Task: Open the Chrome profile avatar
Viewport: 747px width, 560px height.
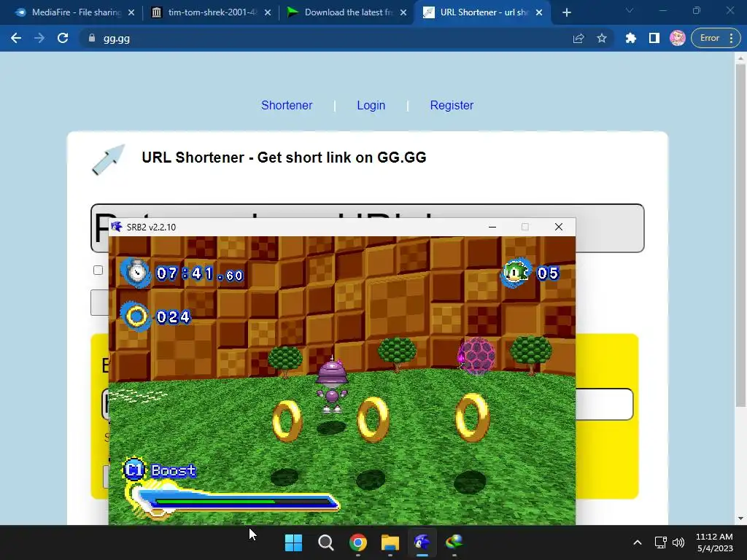Action: [678, 38]
